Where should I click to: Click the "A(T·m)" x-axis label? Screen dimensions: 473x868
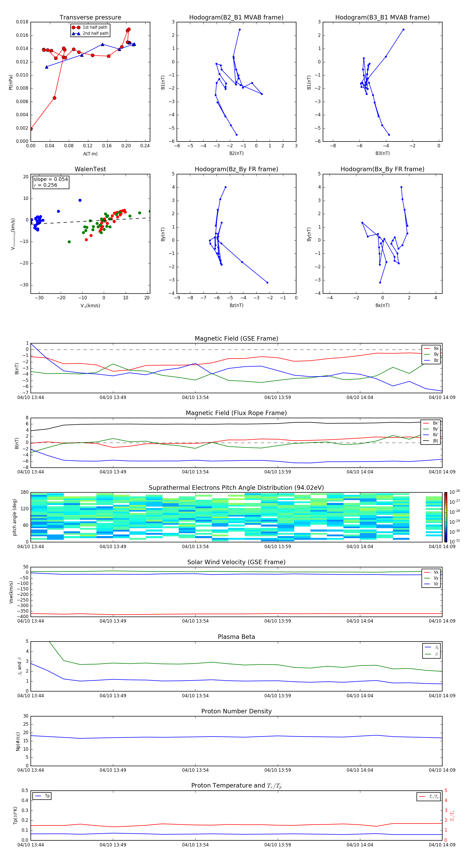pos(90,154)
